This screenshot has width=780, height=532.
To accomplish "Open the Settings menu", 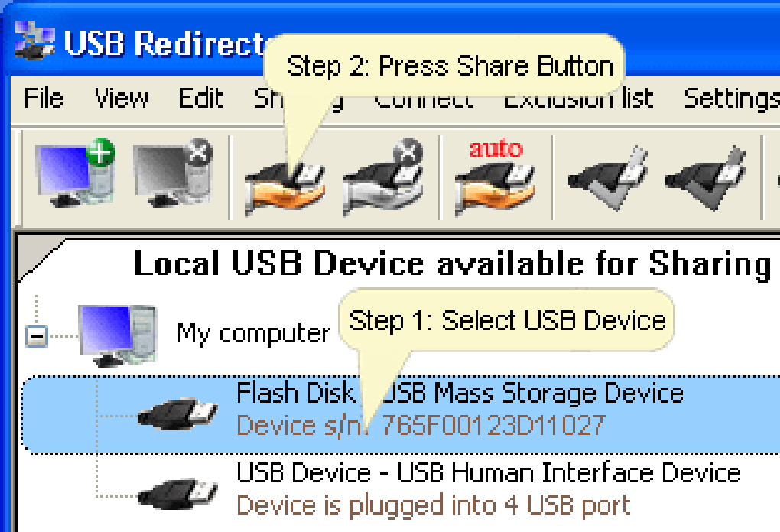I will [732, 99].
